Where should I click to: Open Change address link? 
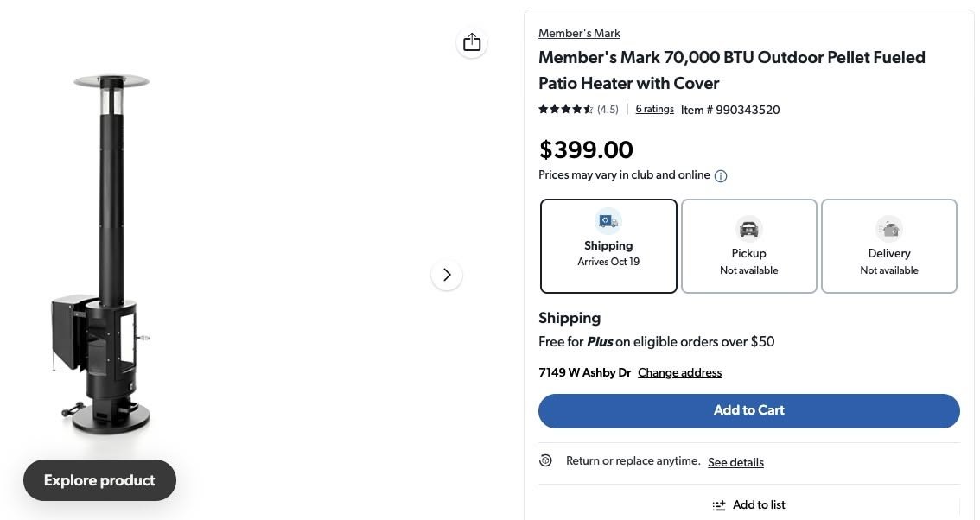(x=679, y=373)
